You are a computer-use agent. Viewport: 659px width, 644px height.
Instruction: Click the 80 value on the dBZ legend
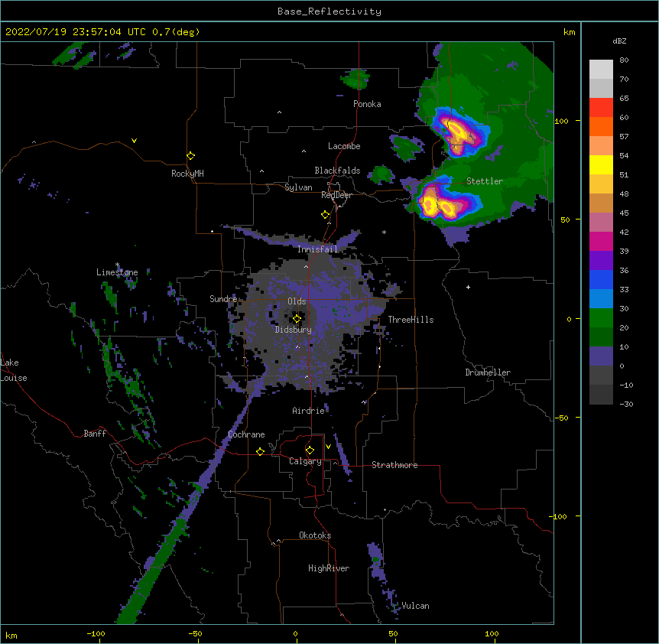(624, 60)
